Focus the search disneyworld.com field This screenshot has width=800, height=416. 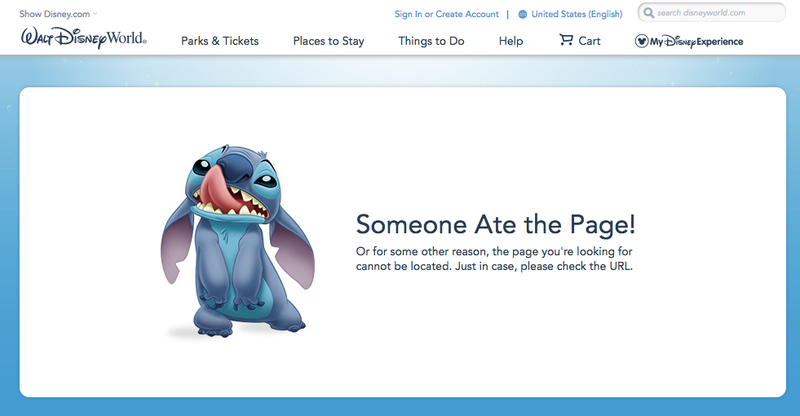(712, 12)
